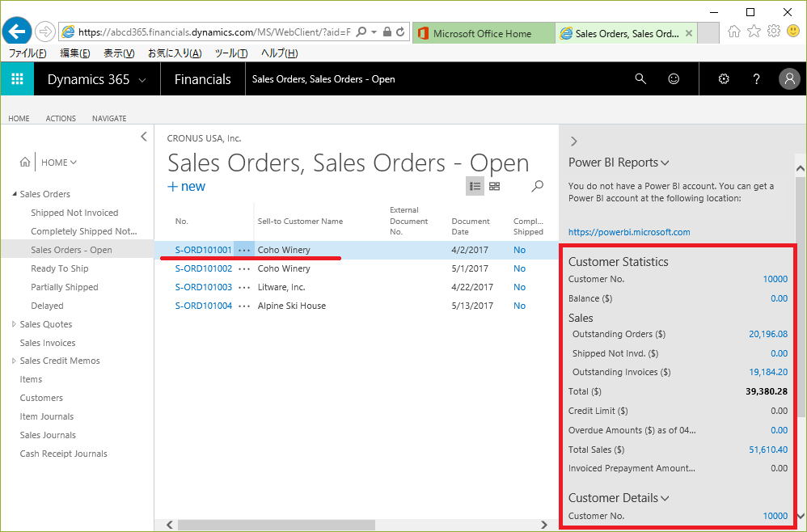Open browser tools gear icon
The height and width of the screenshot is (532, 807).
(x=774, y=32)
